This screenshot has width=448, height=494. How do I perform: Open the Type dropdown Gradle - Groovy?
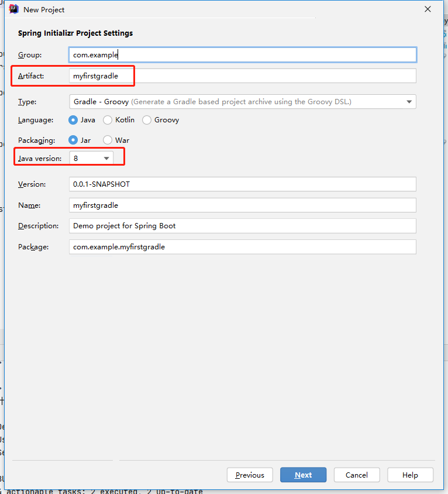click(x=243, y=102)
